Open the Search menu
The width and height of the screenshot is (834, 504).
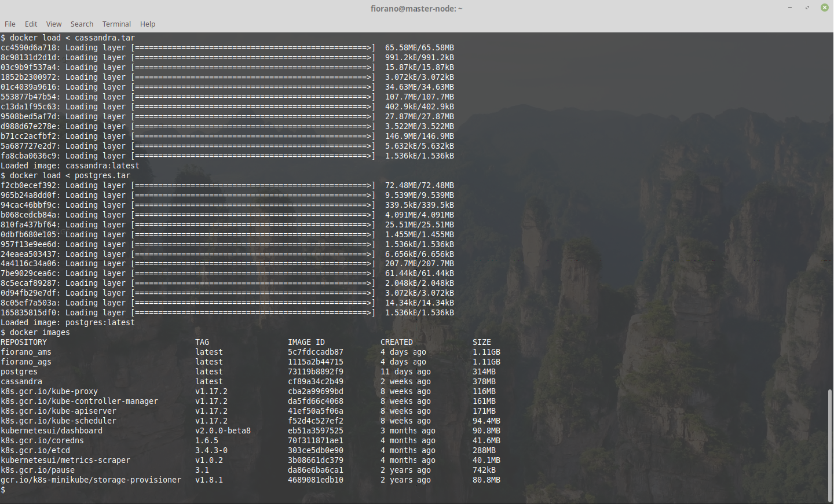pyautogui.click(x=82, y=24)
